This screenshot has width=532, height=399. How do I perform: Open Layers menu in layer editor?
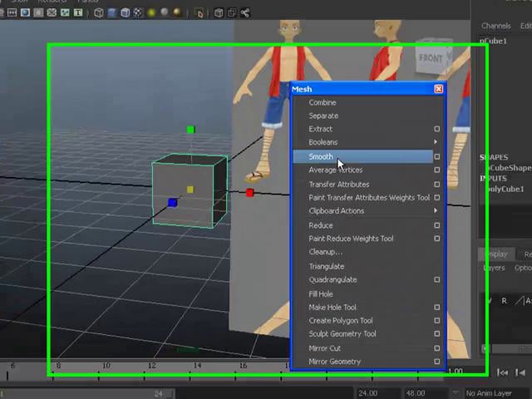(494, 268)
